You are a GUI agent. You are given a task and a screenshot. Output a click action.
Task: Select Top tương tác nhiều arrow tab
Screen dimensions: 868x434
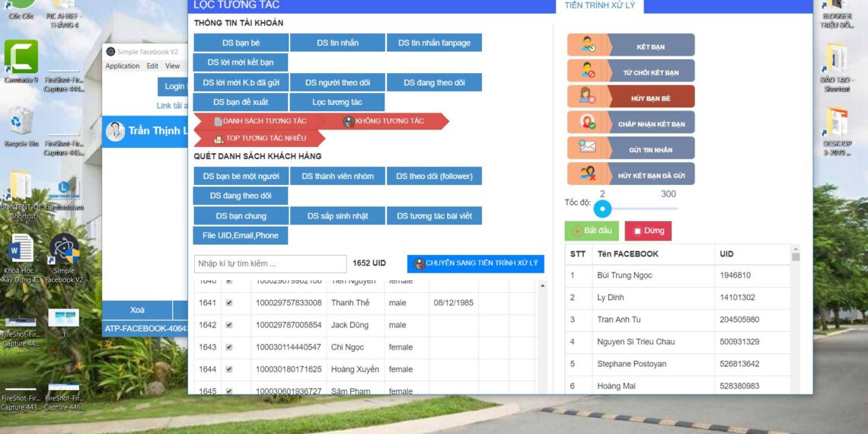(x=259, y=139)
